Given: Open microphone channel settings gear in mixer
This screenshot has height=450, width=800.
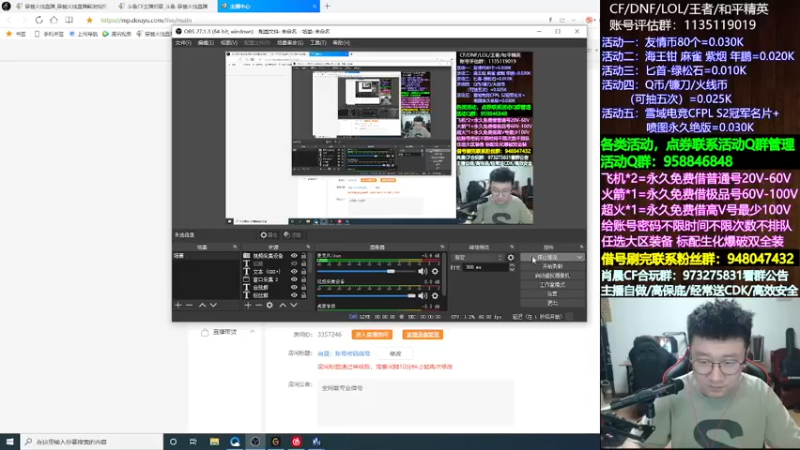Looking at the screenshot, I should 435,271.
